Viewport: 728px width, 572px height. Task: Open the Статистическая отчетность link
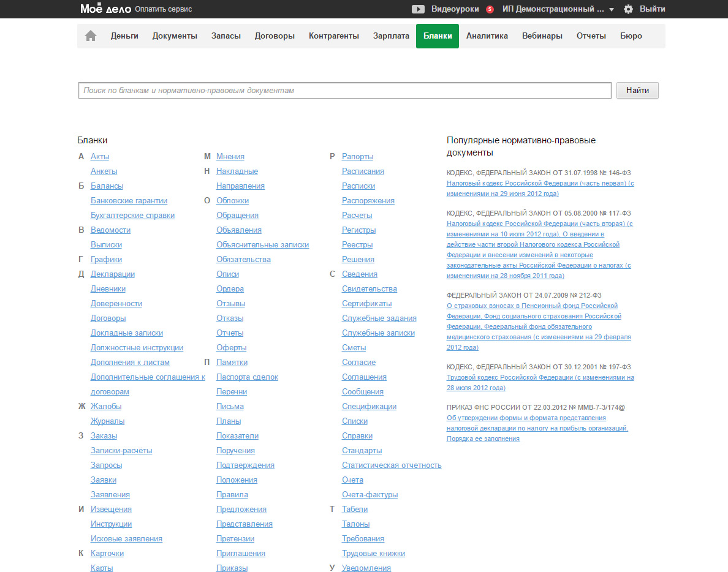pyautogui.click(x=392, y=465)
